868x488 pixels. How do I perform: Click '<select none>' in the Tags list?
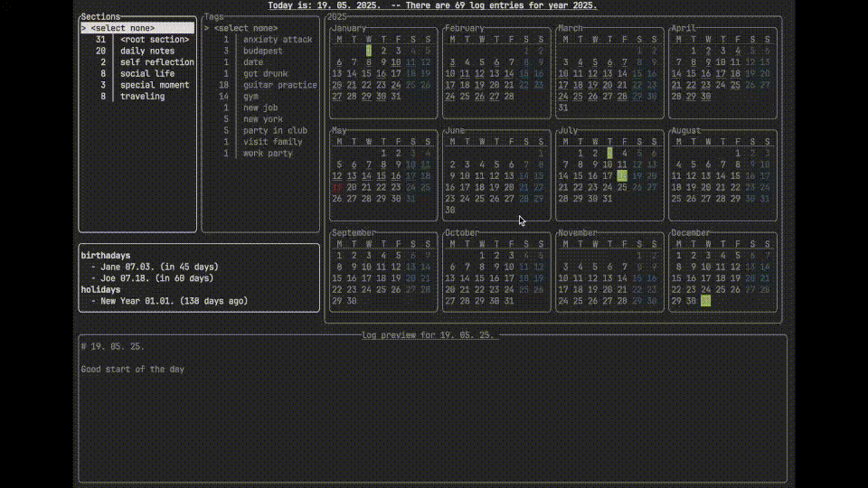(x=245, y=28)
